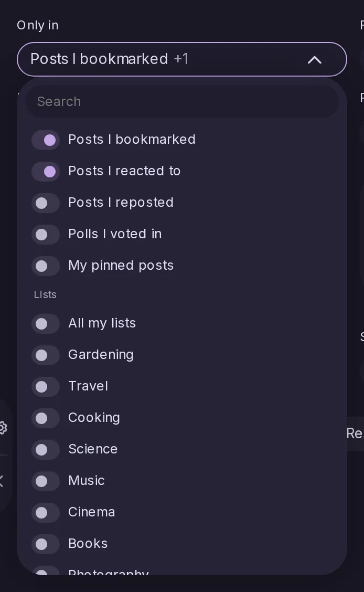Switch on All my lists

46,324
